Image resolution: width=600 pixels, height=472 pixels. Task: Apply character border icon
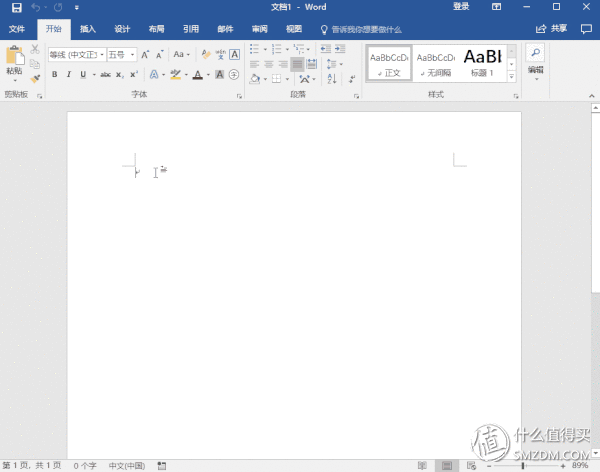point(235,54)
